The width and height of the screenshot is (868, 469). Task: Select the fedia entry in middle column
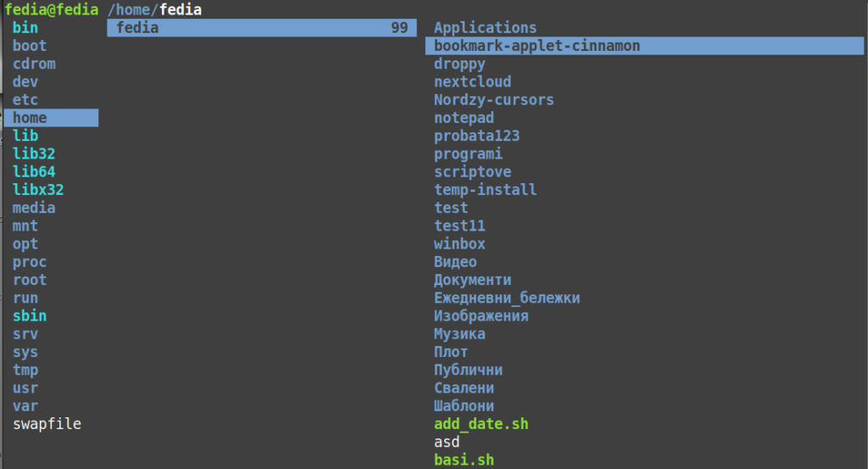point(262,28)
